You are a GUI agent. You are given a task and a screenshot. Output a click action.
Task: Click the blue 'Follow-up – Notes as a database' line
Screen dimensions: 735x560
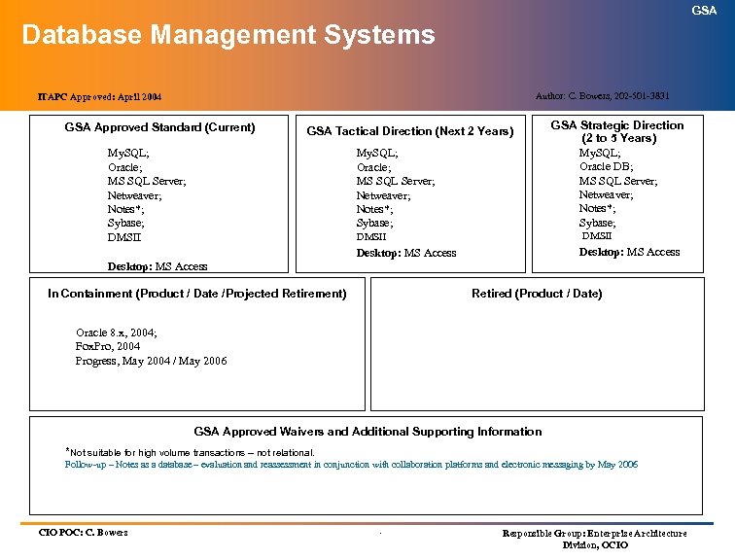[351, 465]
